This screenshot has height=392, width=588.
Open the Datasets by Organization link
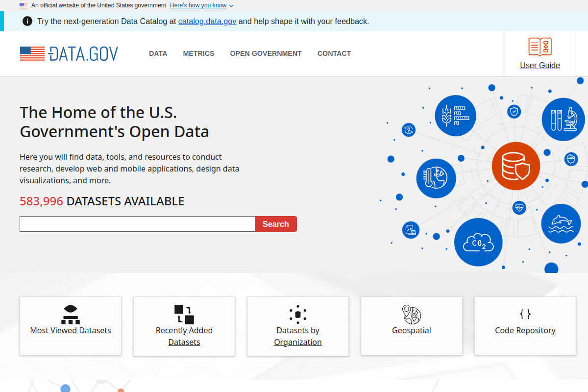pos(298,336)
